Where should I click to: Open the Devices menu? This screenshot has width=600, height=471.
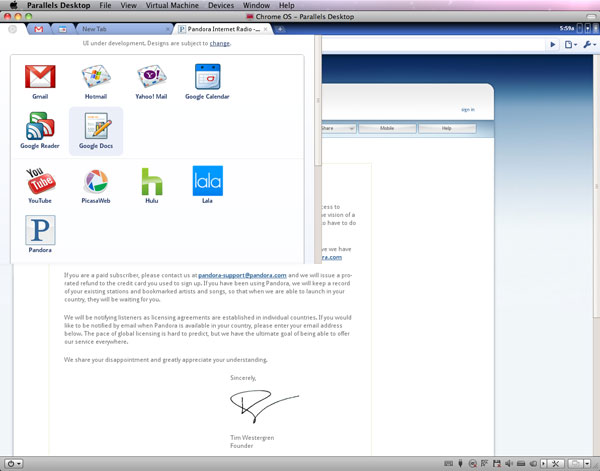click(x=221, y=5)
